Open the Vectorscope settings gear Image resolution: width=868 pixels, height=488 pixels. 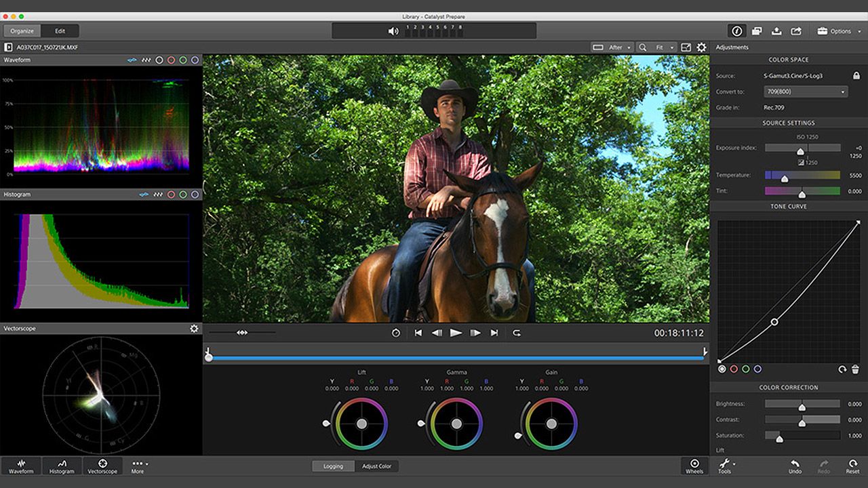(194, 328)
